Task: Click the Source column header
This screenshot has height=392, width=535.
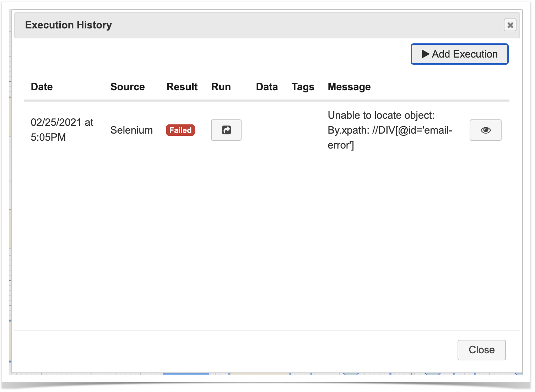Action: pos(128,87)
